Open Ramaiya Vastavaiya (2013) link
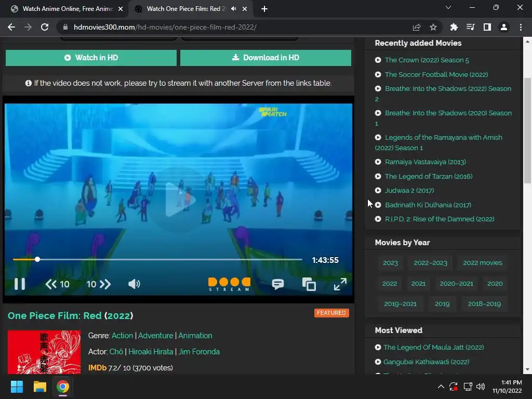 [x=425, y=162]
